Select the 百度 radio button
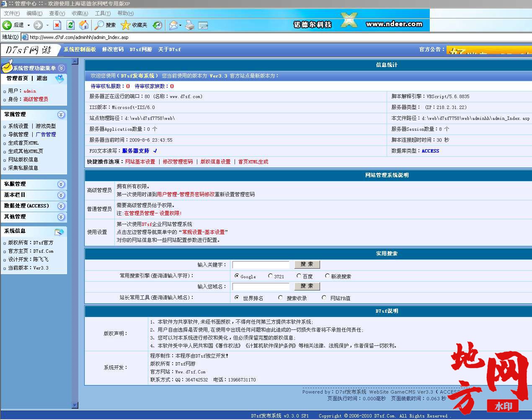The image size is (532, 420). (x=299, y=276)
